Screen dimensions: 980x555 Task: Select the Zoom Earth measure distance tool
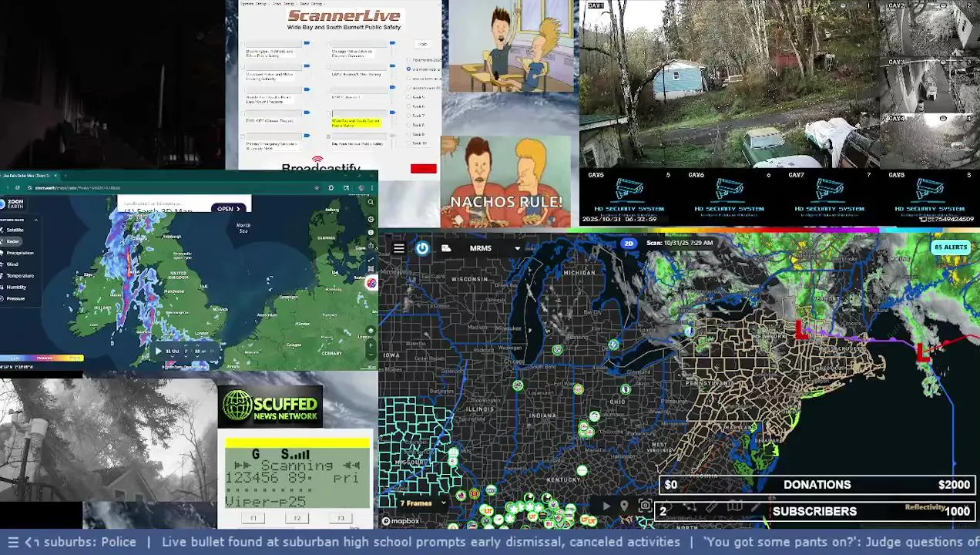pos(371,259)
